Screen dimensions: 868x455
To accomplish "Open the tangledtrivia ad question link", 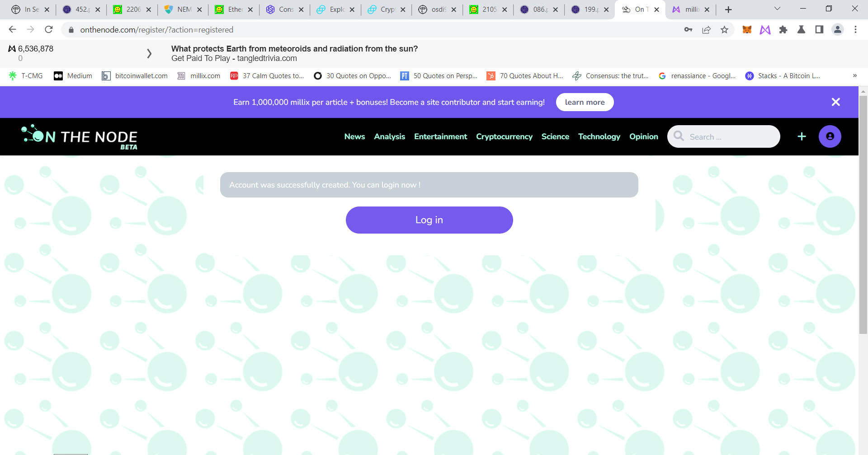I will pyautogui.click(x=294, y=49).
